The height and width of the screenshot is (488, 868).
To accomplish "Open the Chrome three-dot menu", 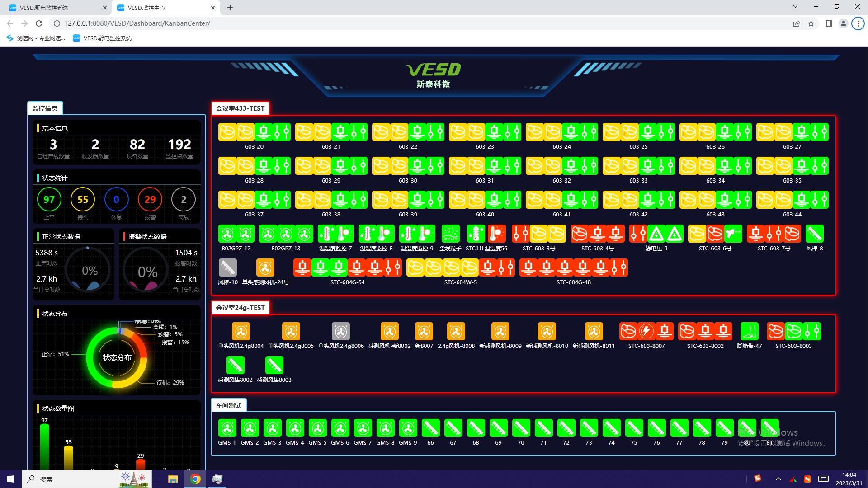I will coord(858,23).
